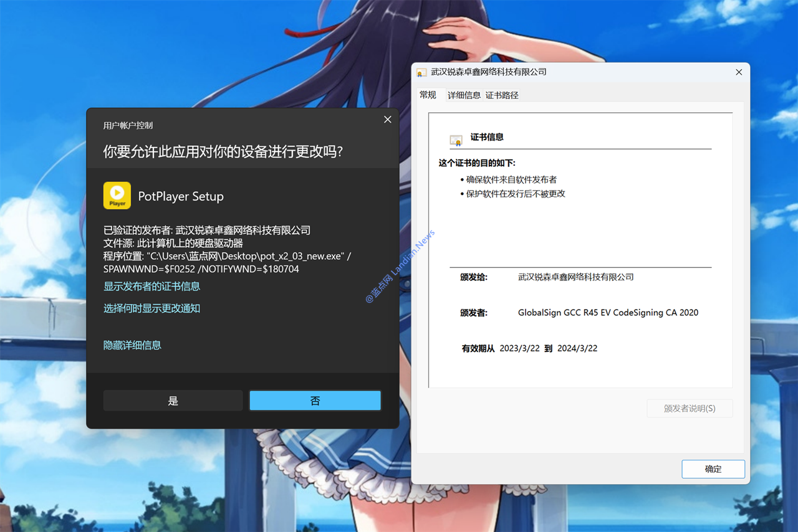The width and height of the screenshot is (798, 532).
Task: Collapse details via 隐藏详细信息
Action: [x=132, y=345]
